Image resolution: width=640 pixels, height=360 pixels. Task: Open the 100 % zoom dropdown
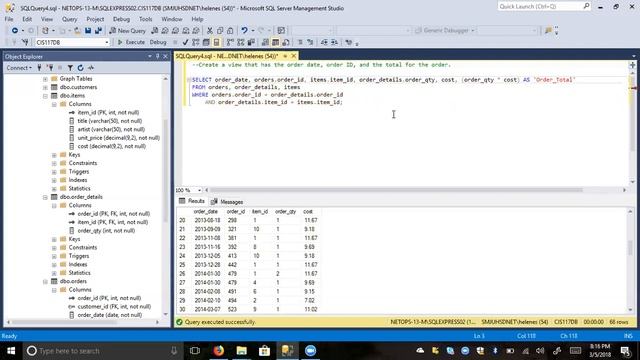click(x=199, y=190)
